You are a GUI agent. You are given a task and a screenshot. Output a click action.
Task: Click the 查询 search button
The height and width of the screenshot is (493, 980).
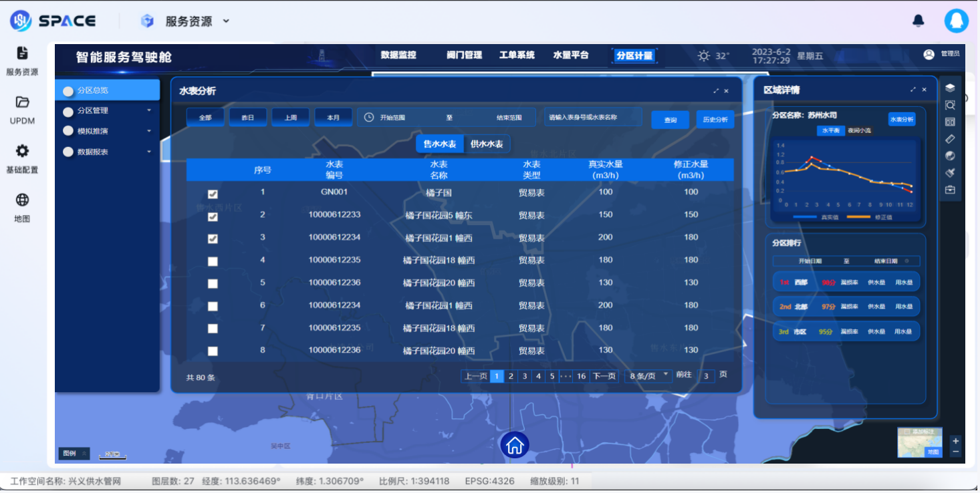[670, 120]
